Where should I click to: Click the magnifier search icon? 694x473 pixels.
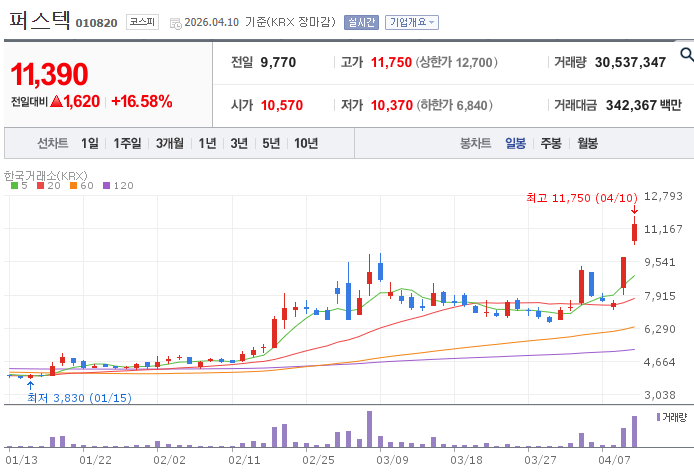pos(687,54)
